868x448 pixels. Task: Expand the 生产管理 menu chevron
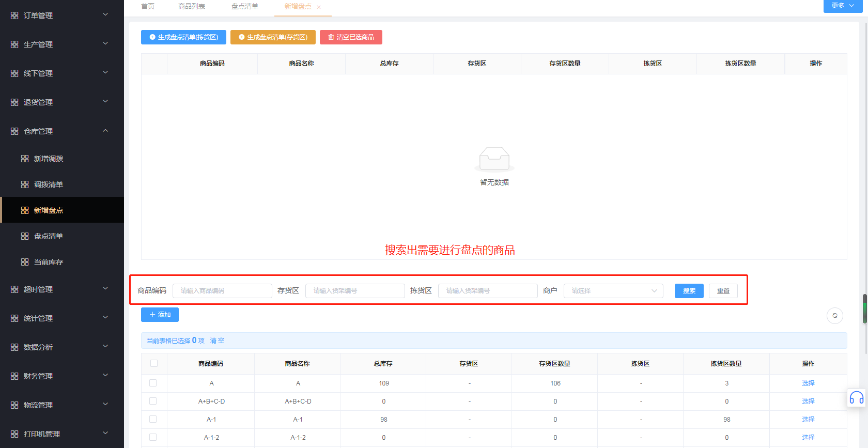pyautogui.click(x=105, y=43)
